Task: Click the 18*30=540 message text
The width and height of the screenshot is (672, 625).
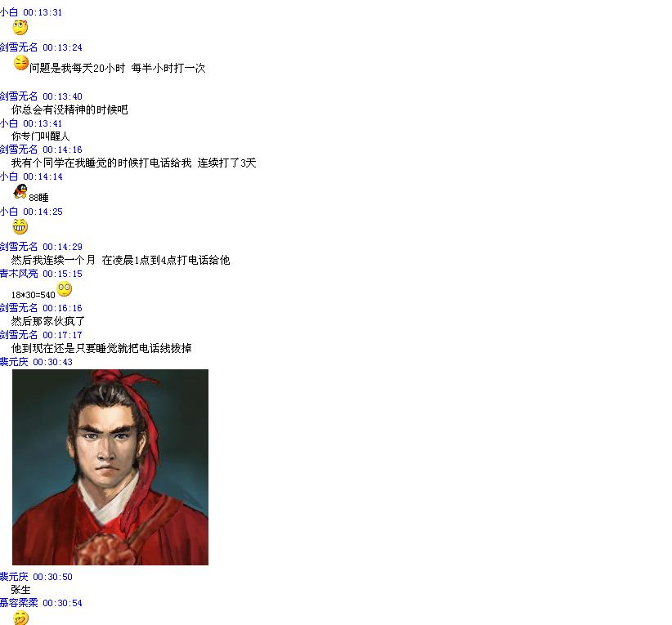Action: coord(34,295)
